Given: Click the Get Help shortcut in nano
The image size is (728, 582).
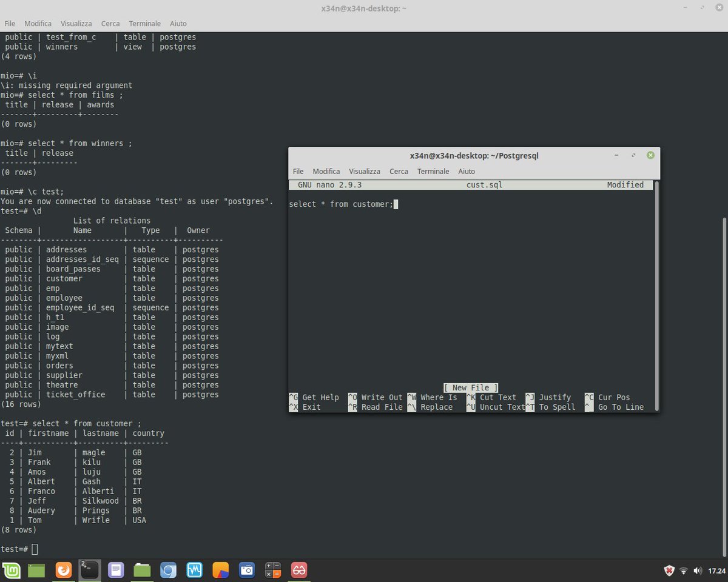Looking at the screenshot, I should click(320, 397).
